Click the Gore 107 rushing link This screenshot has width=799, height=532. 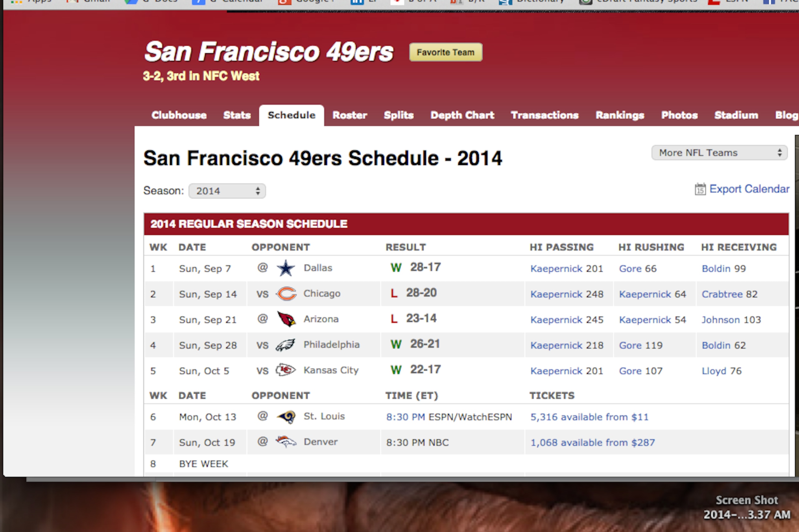click(630, 371)
